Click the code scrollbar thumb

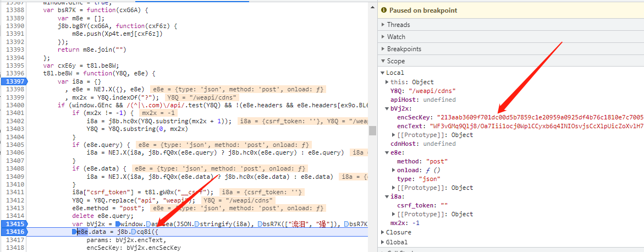[x=372, y=131]
